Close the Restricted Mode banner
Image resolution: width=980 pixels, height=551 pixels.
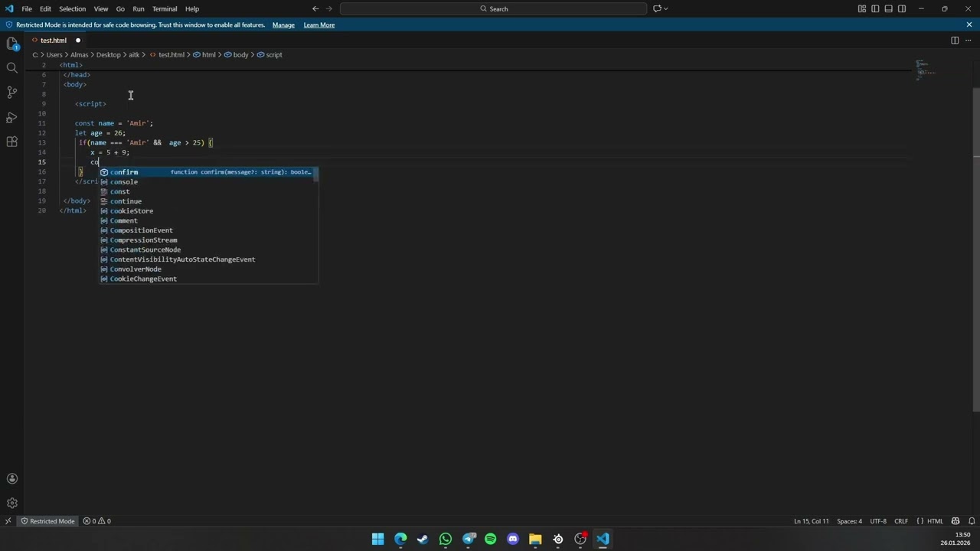[x=969, y=24]
